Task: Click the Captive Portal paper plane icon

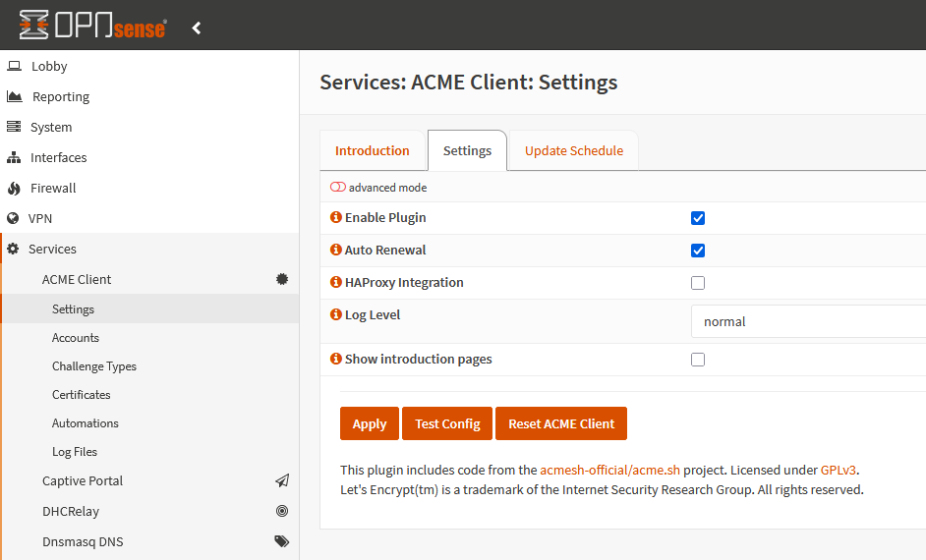Action: point(282,481)
